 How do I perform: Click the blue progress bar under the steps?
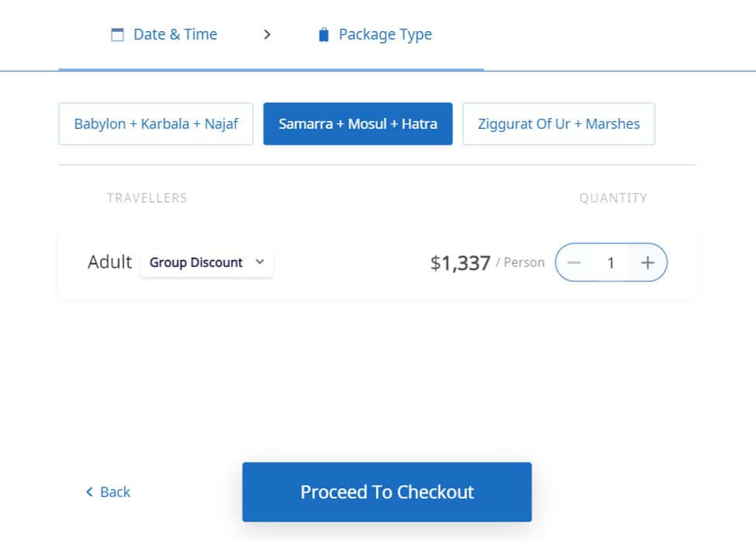click(271, 69)
